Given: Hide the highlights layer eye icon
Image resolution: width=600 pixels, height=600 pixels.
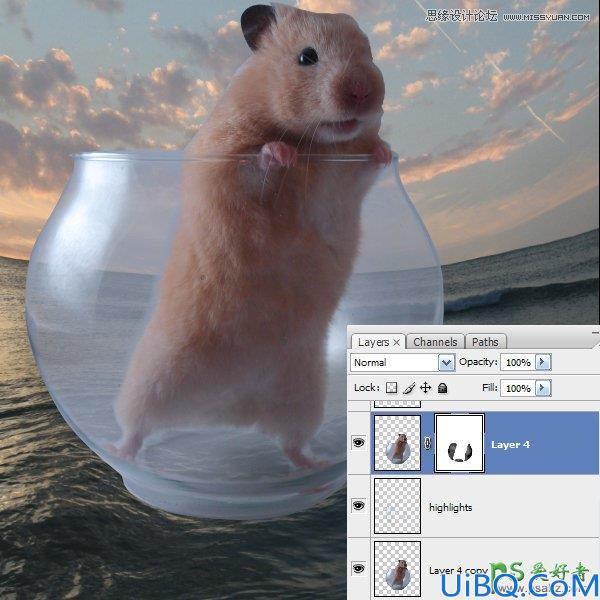Looking at the screenshot, I should pos(359,506).
